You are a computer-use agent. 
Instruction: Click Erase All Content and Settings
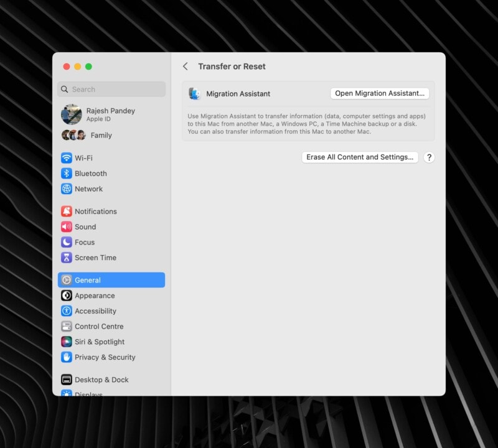point(359,157)
